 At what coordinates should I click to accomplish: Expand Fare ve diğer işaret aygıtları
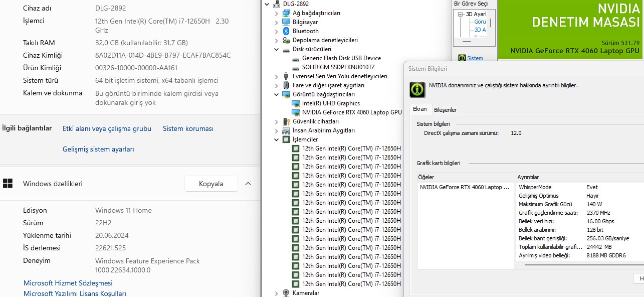coord(276,85)
